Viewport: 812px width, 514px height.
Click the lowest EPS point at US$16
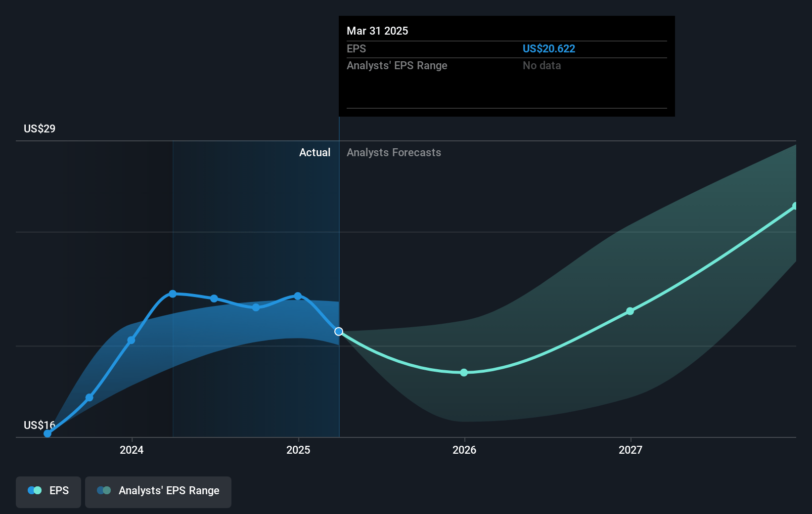[x=47, y=433]
